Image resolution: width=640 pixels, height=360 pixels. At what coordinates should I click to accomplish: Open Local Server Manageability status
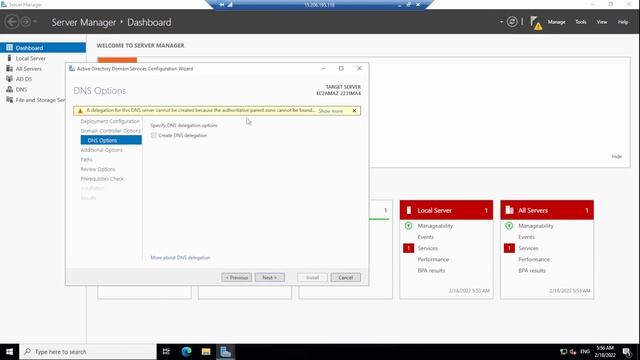pyautogui.click(x=435, y=226)
